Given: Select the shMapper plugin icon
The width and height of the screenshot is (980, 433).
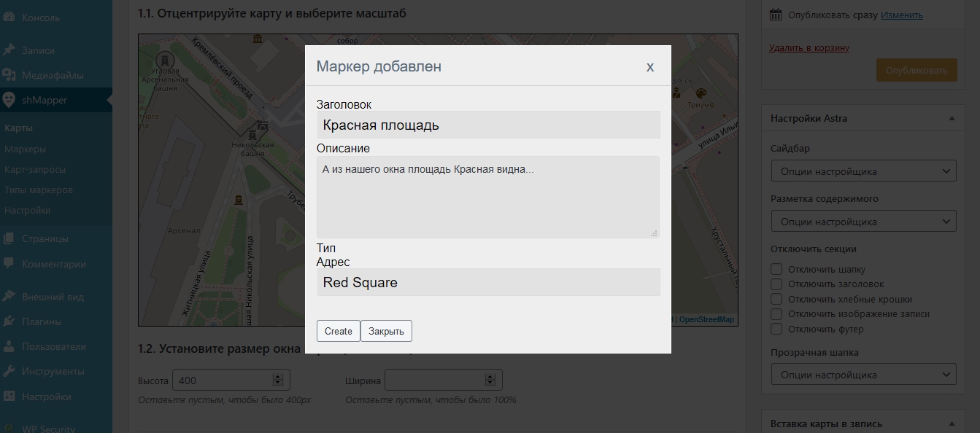Looking at the screenshot, I should 10,101.
